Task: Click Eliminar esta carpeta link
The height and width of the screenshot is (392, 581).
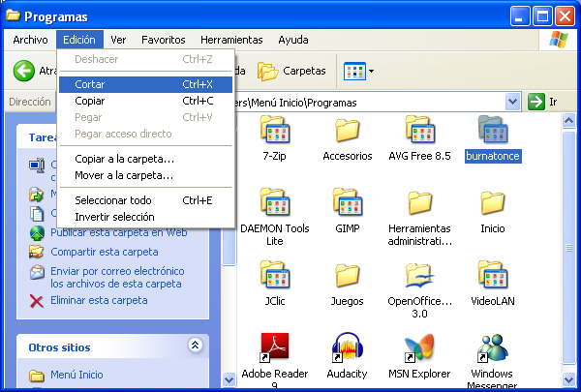Action: 99,300
